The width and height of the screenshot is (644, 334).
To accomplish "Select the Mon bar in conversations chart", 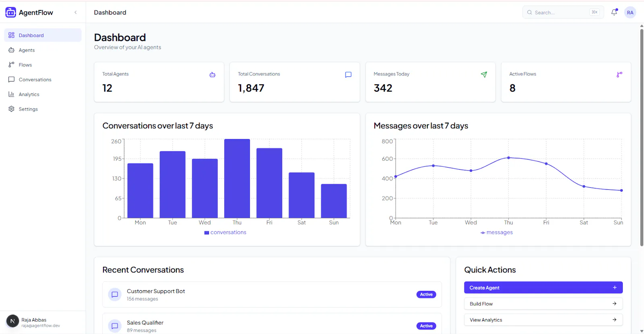I will point(140,191).
